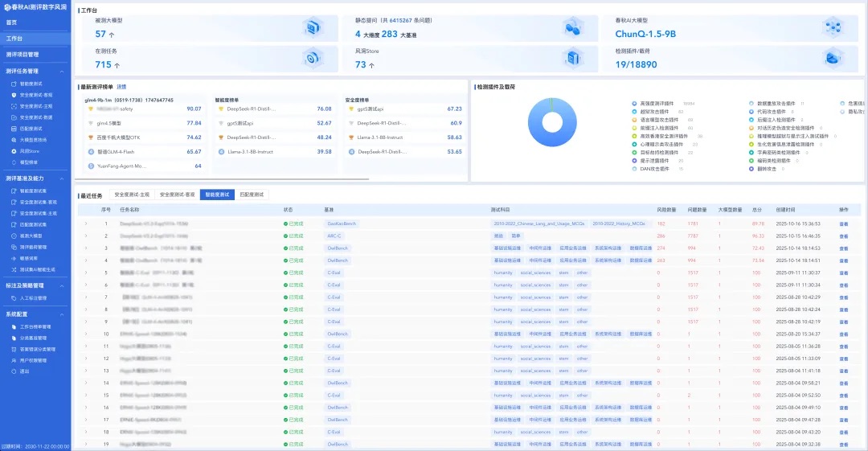Open the 详情 link beside 最新测评榜单

point(121,86)
